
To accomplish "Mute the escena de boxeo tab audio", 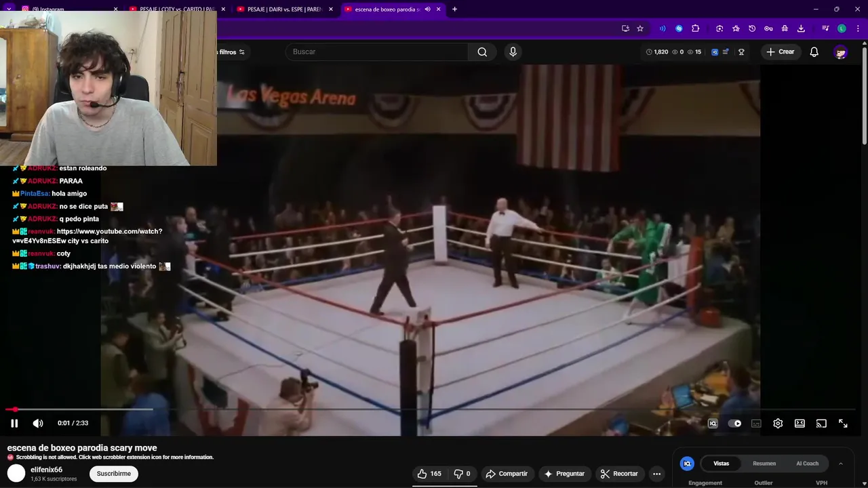I will (x=427, y=9).
